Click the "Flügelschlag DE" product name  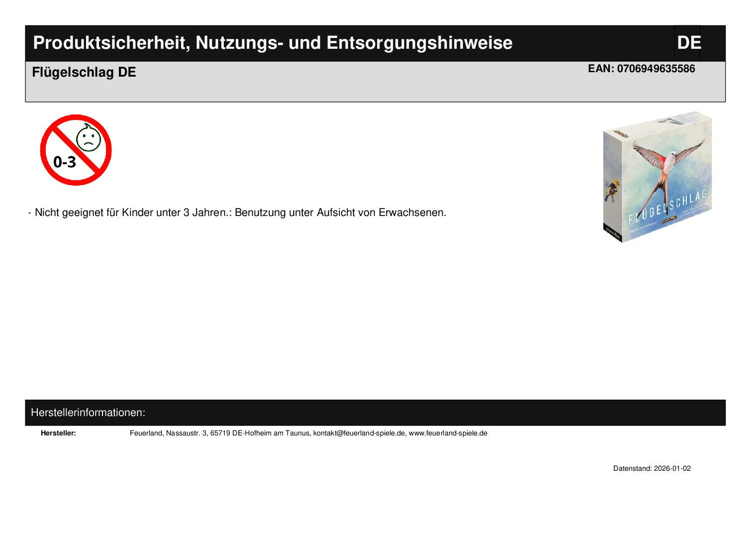point(84,73)
